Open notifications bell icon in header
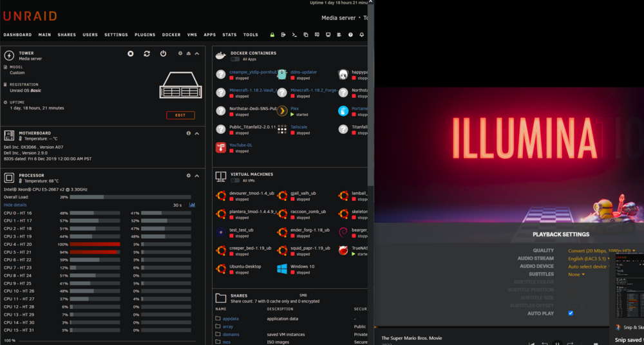The height and width of the screenshot is (345, 644). [361, 35]
